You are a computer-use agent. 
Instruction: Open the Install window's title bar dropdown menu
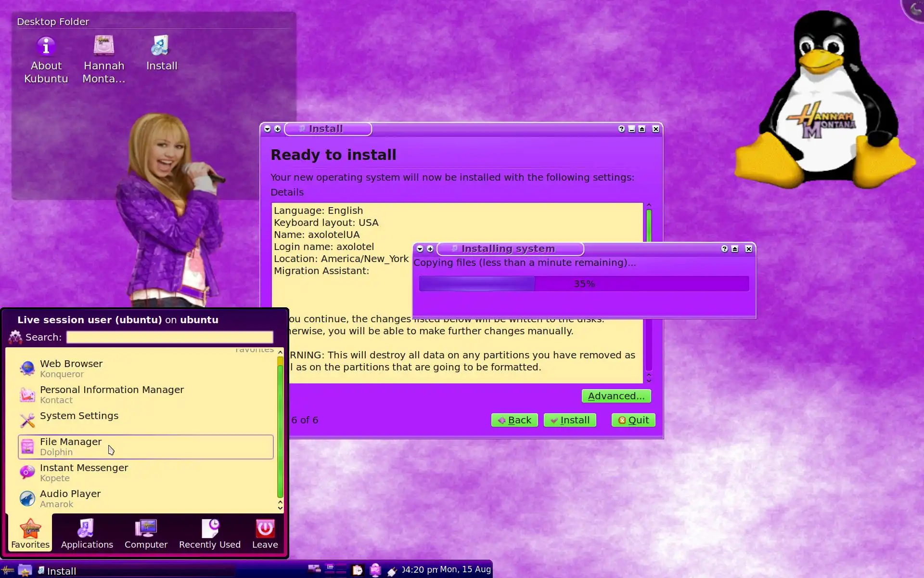click(x=268, y=129)
